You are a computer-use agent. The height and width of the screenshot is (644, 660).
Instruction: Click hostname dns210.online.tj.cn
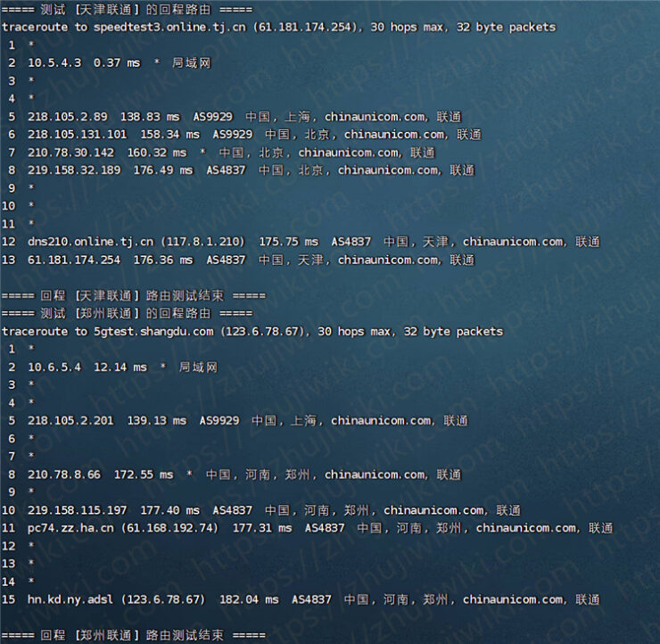91,242
